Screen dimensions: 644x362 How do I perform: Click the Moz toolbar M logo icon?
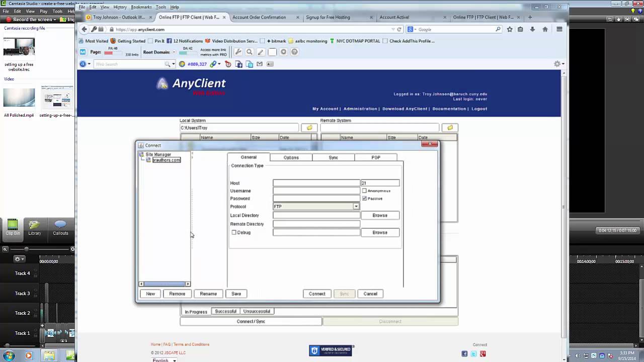point(83,52)
